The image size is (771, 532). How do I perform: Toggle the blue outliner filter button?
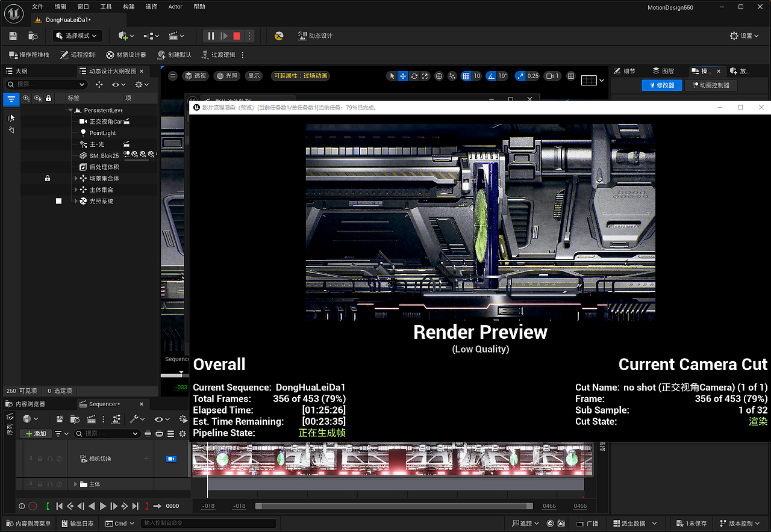(x=11, y=99)
